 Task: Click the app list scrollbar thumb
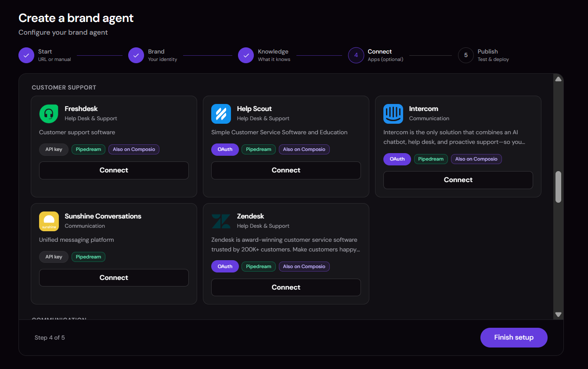558,187
